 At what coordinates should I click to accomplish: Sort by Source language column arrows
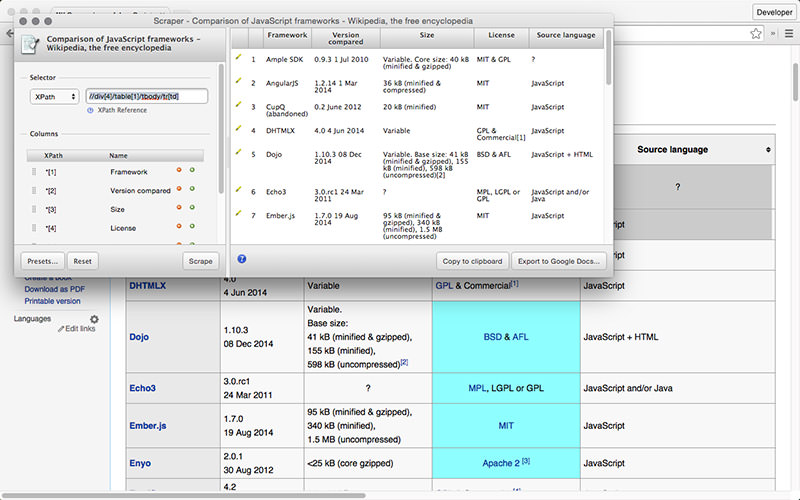pyautogui.click(x=768, y=150)
